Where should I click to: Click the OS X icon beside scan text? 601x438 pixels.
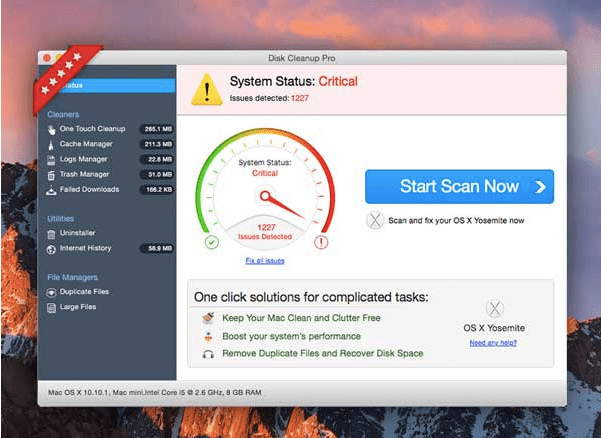(375, 220)
